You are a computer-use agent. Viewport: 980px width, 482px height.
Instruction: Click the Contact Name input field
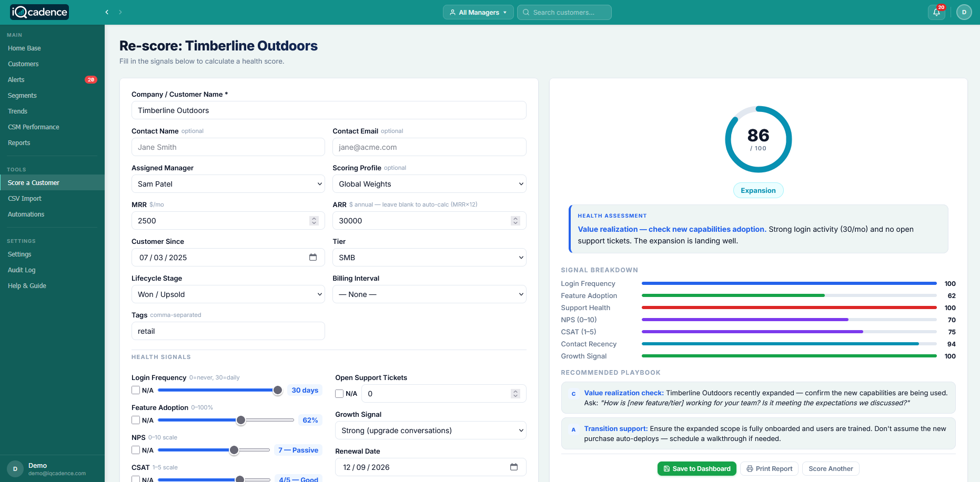(x=227, y=147)
